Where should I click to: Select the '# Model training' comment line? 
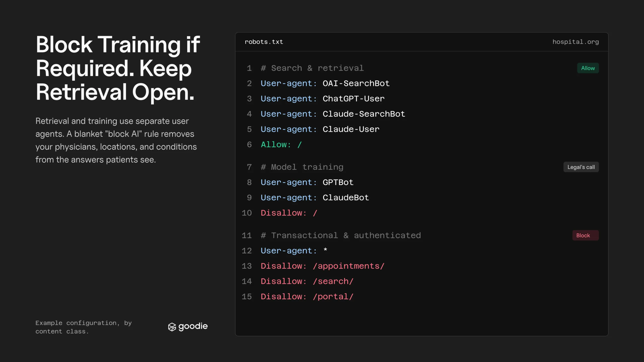[x=302, y=167]
